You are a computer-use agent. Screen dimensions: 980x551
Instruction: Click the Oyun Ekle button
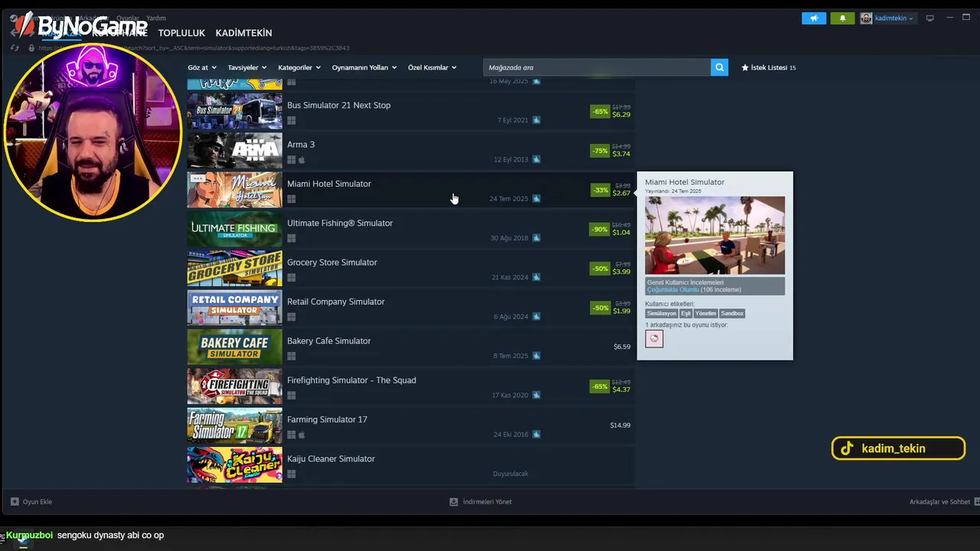(x=31, y=501)
